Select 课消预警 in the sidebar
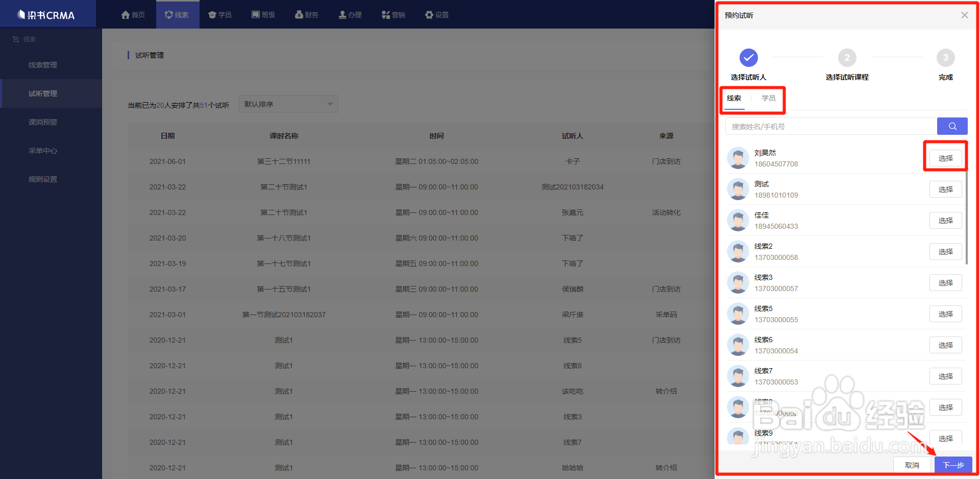 (x=43, y=122)
